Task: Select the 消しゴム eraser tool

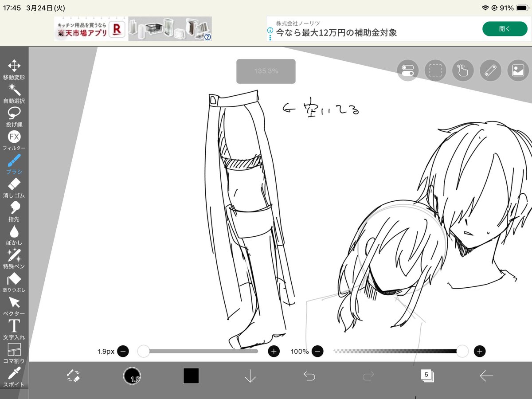Action: [x=14, y=188]
